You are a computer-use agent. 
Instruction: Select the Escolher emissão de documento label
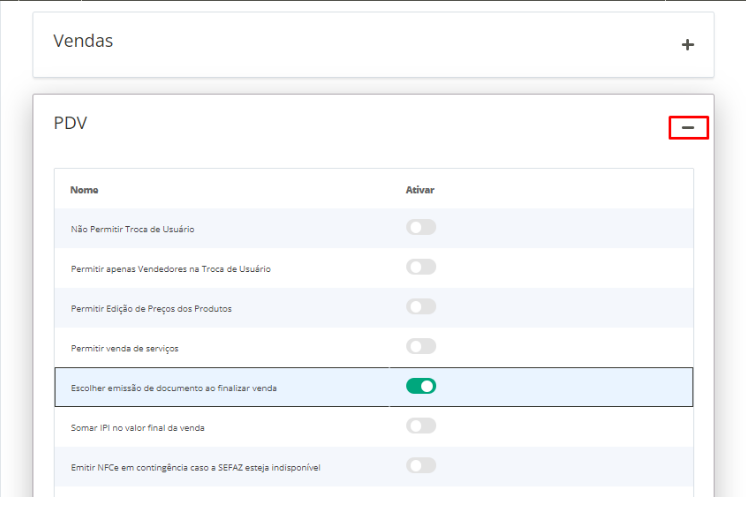click(x=174, y=388)
